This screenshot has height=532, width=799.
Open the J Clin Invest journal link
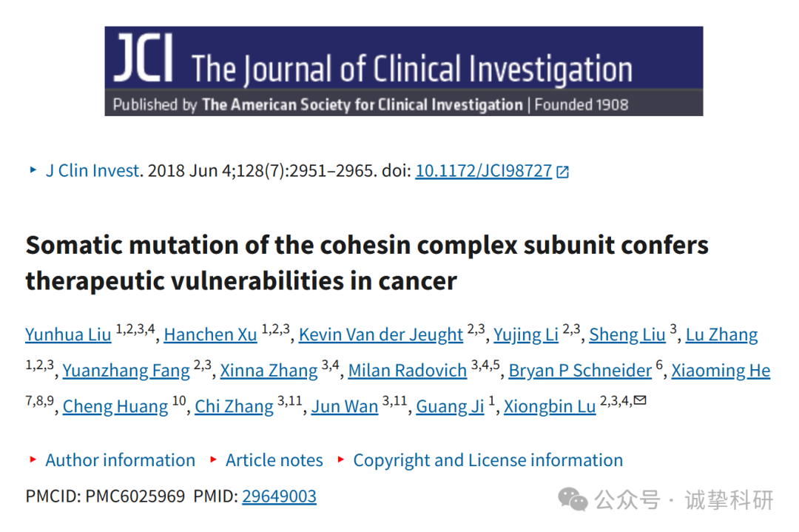click(x=92, y=171)
